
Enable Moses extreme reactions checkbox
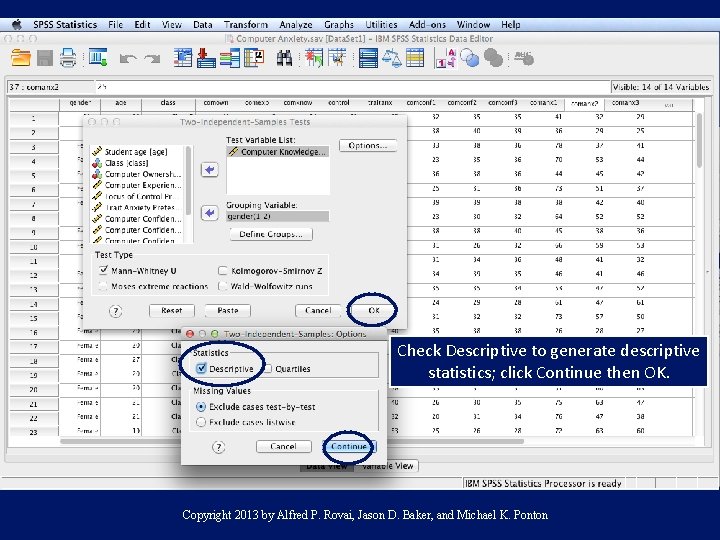[104, 286]
